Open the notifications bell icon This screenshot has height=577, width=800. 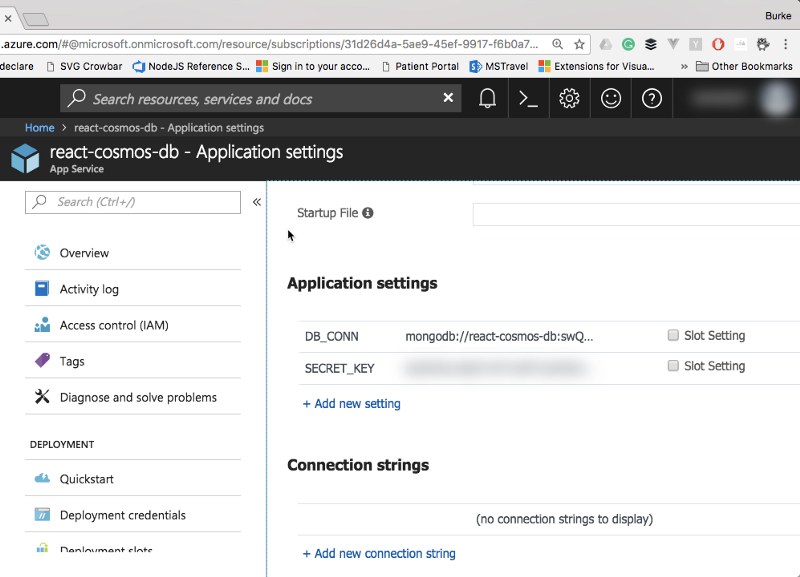point(487,98)
